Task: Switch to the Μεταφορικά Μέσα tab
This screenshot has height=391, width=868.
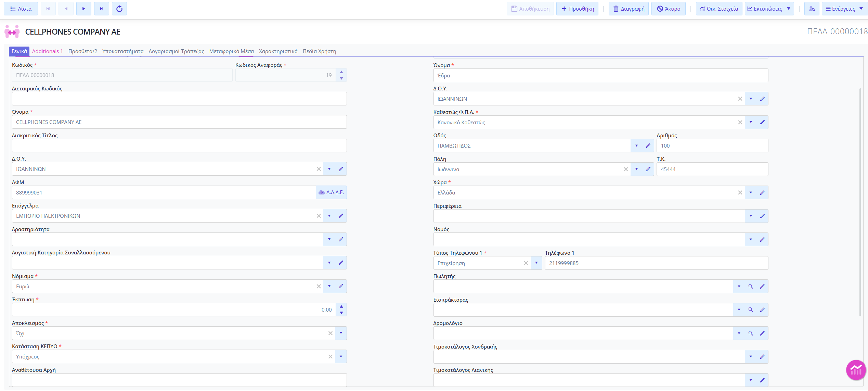Action: [x=232, y=51]
